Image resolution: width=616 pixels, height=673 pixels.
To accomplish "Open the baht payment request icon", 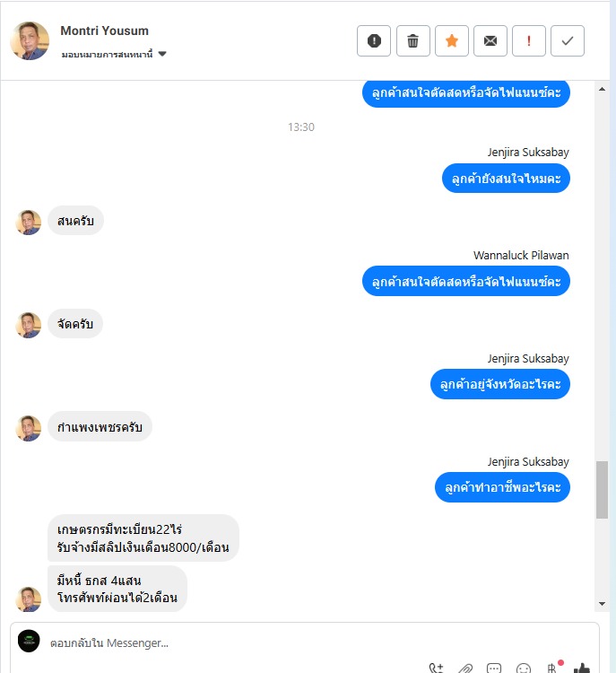I will (x=552, y=668).
